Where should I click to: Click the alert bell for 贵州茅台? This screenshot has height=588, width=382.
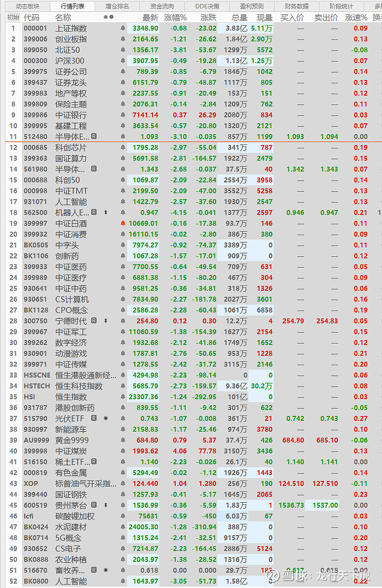click(123, 505)
